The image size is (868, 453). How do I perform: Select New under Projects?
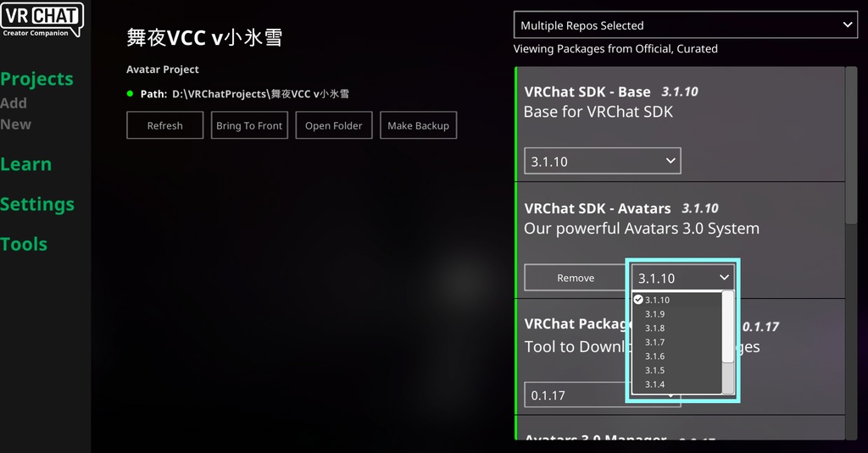coord(15,124)
